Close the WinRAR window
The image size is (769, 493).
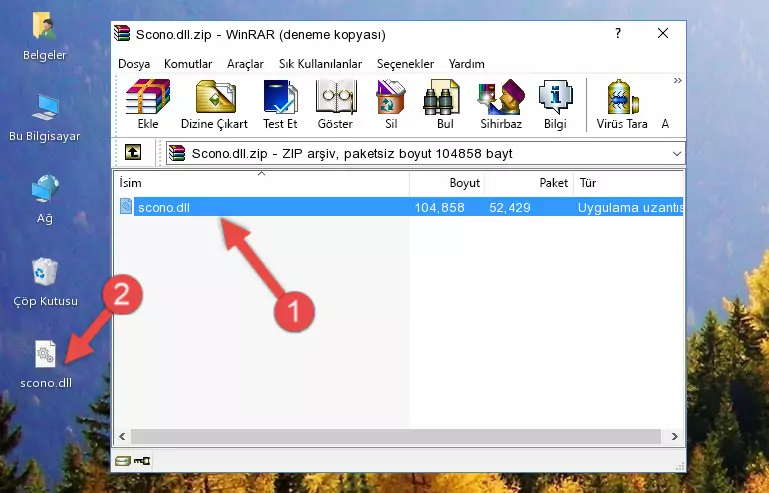(x=663, y=33)
